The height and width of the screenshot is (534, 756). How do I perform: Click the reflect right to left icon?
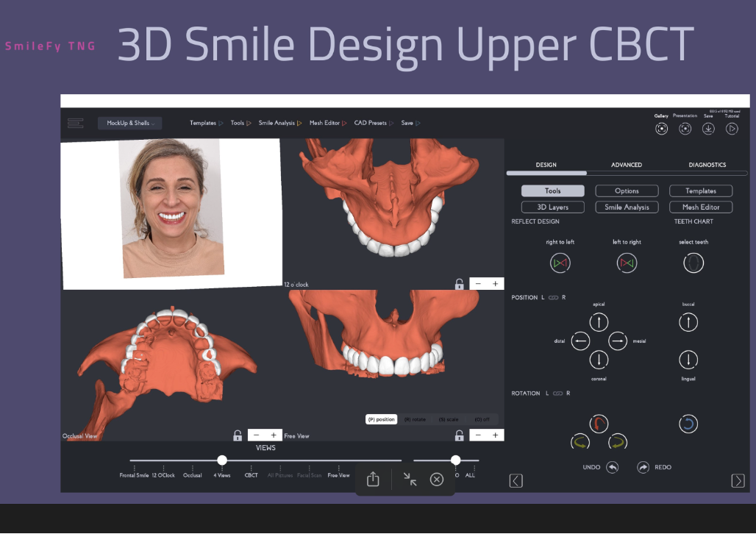[x=560, y=263]
